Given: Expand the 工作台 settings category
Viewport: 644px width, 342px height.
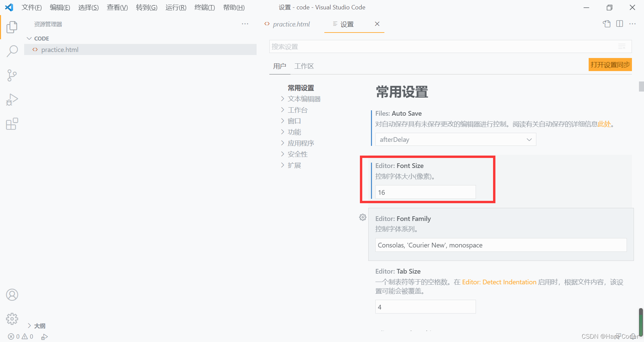Looking at the screenshot, I should [294, 110].
